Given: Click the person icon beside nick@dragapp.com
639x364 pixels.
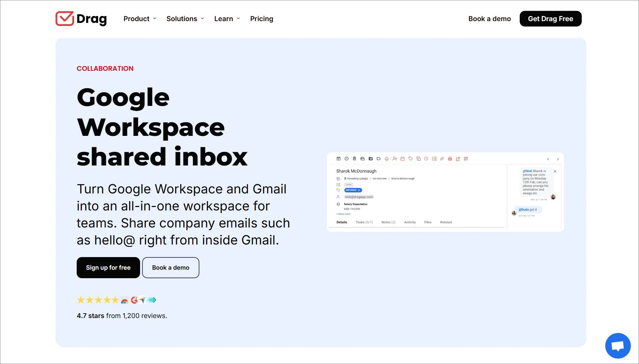Looking at the screenshot, I should [x=338, y=197].
